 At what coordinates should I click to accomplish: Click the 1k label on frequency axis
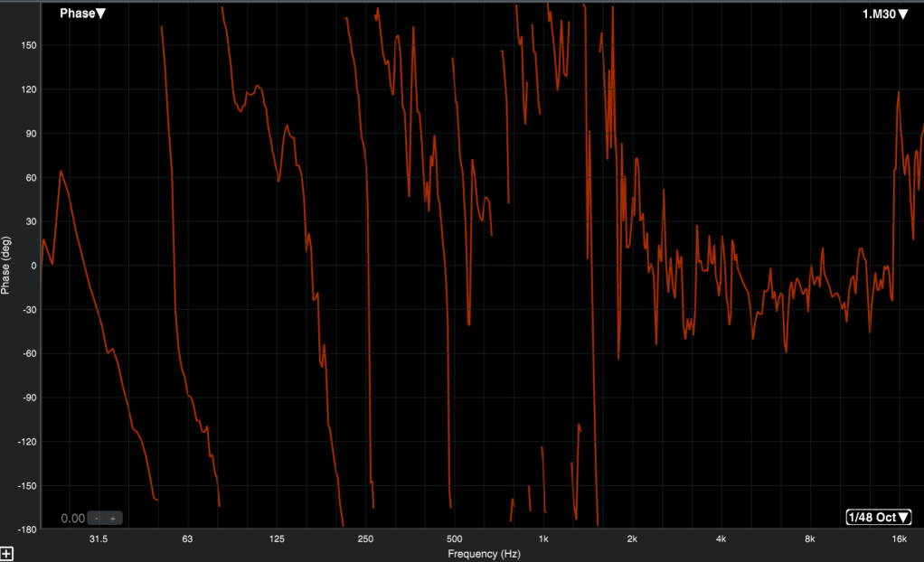543,539
